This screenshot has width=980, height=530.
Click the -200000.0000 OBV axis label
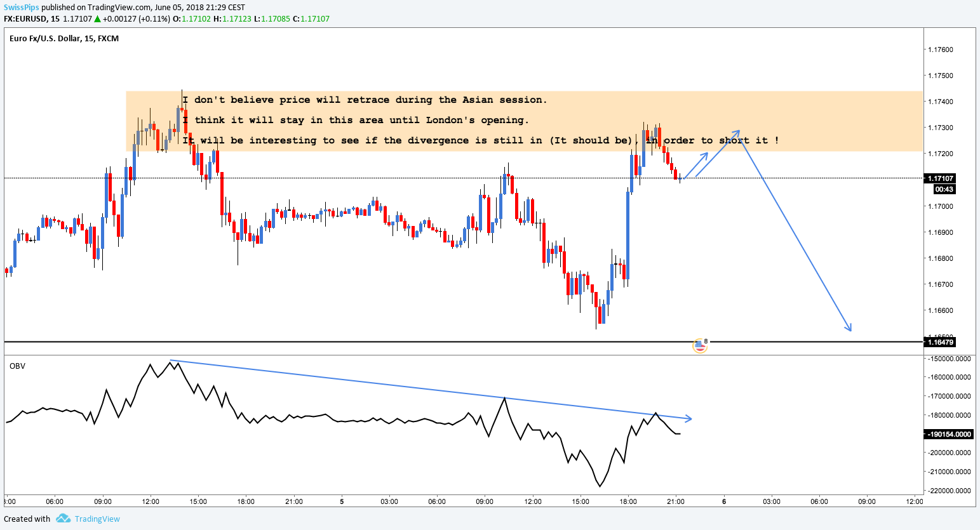point(950,453)
